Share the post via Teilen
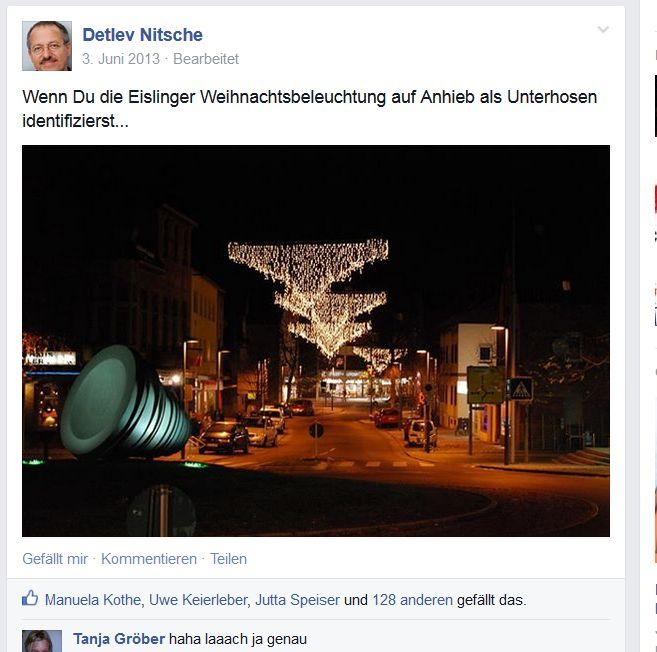This screenshot has height=652, width=657. click(x=228, y=559)
